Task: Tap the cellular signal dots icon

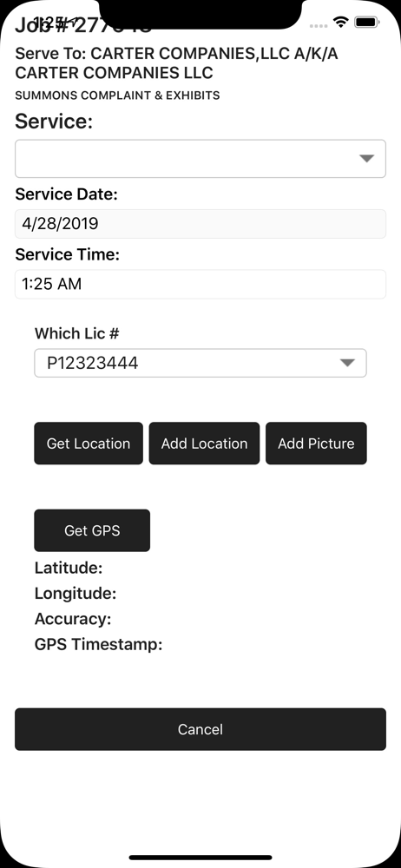Action: click(319, 25)
